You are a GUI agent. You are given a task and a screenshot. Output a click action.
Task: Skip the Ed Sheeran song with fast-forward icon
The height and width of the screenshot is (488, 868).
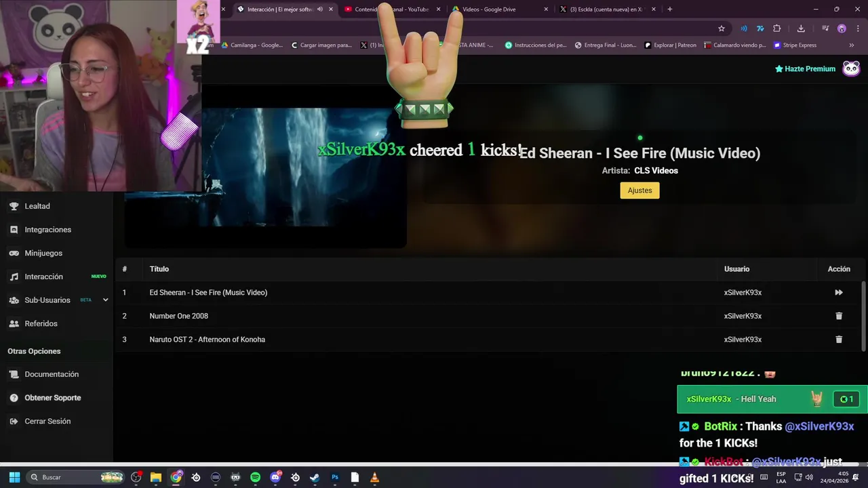(839, 293)
